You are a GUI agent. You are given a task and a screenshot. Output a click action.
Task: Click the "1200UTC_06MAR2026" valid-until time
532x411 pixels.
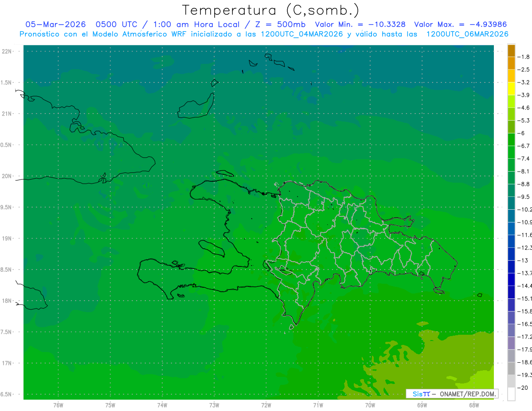[467, 34]
